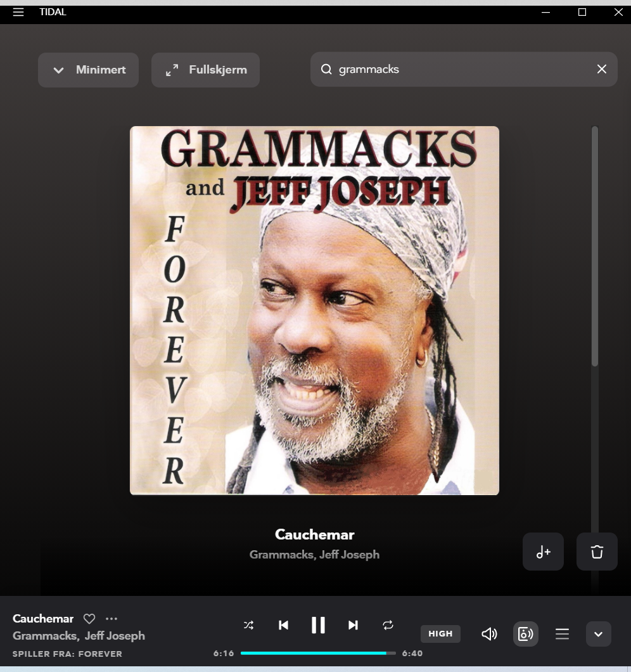Click the Cauchemar title below album art
Image resolution: width=631 pixels, height=672 pixels.
(314, 534)
